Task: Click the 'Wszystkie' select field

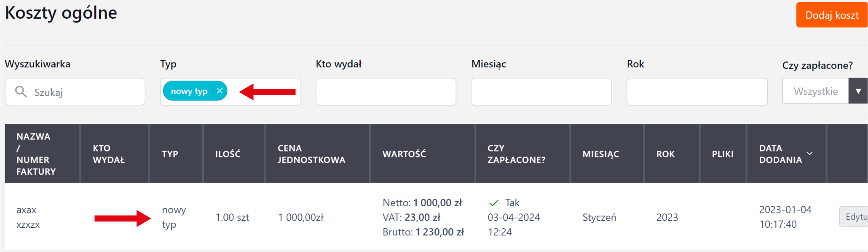Action: click(815, 91)
